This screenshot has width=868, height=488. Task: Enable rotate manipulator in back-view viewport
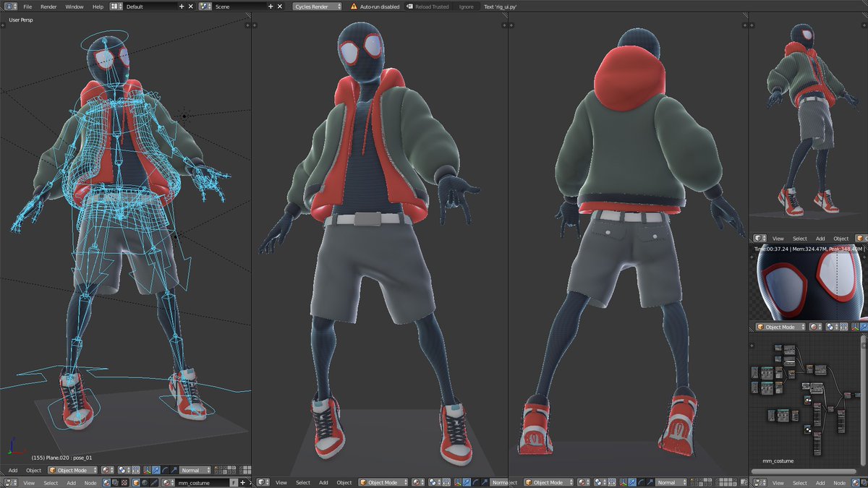coord(641,482)
